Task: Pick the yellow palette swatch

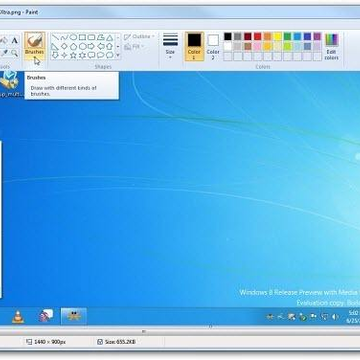Action: (x=278, y=36)
